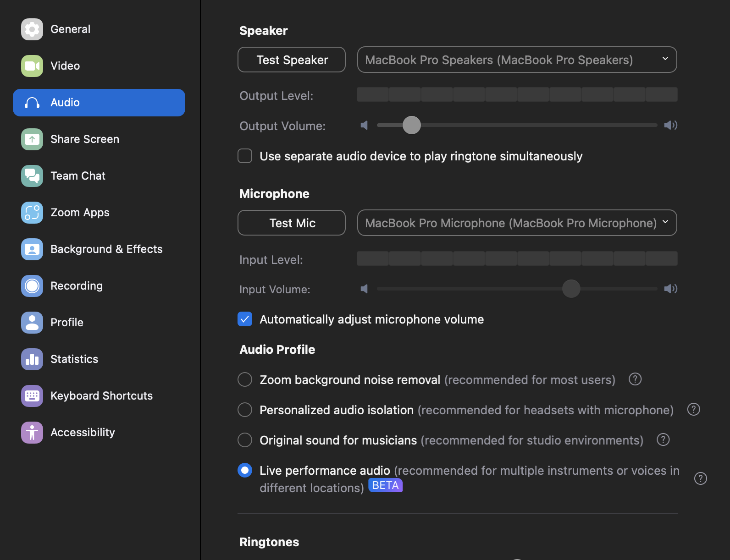Click the Input Volume slider handle

[x=571, y=289]
